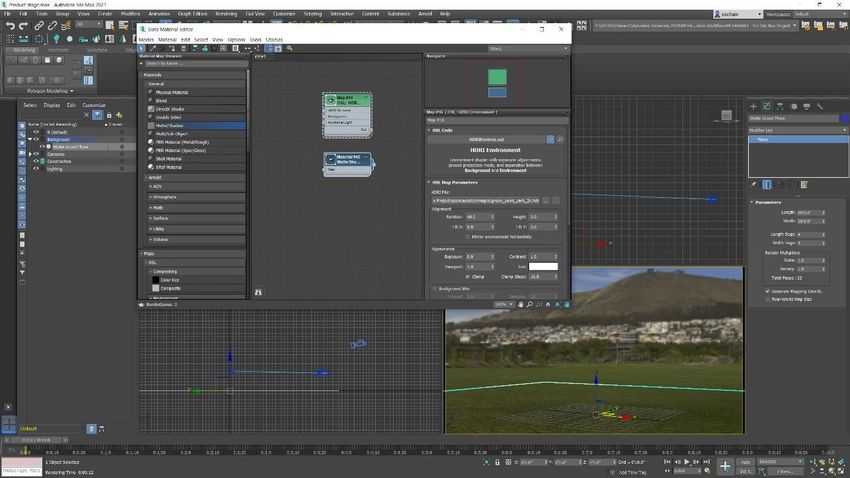Viewport: 850px width, 478px height.
Task: Open Rendering menu in main menu bar
Action: (226, 14)
